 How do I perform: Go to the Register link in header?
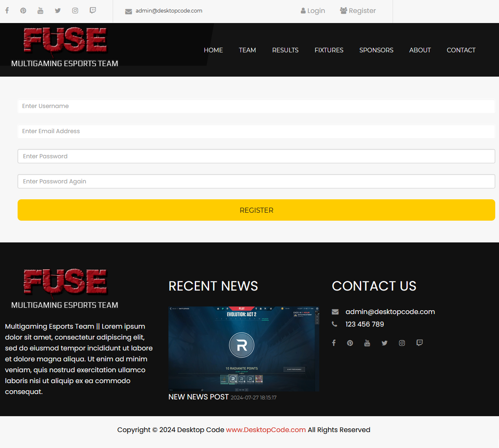[x=358, y=10]
